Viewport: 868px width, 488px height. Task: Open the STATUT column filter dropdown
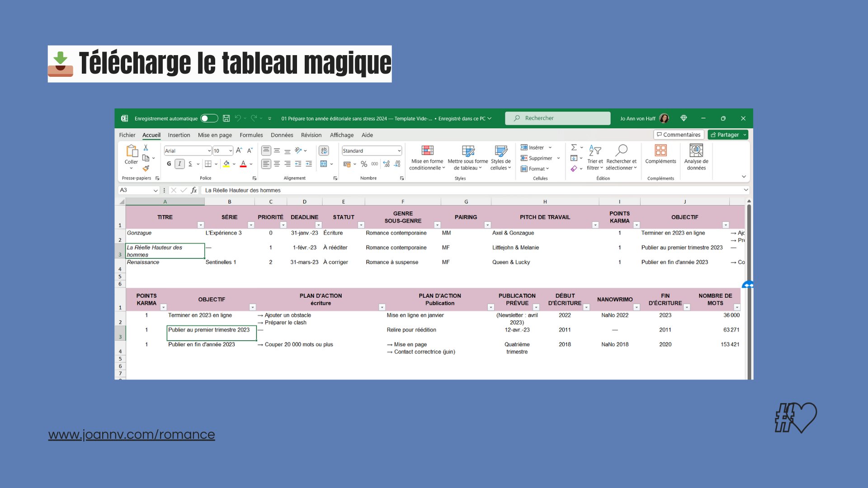[x=361, y=225]
